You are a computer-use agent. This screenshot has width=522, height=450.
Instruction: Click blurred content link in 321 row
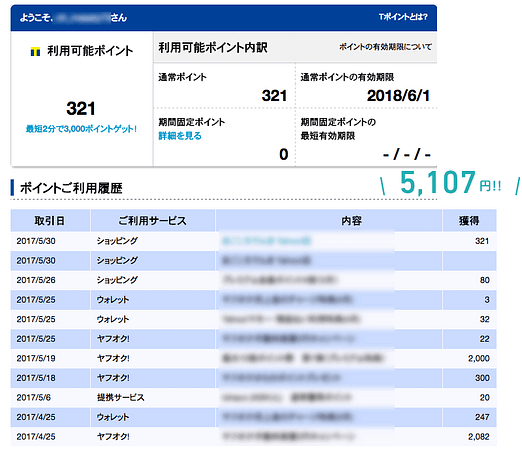point(266,241)
